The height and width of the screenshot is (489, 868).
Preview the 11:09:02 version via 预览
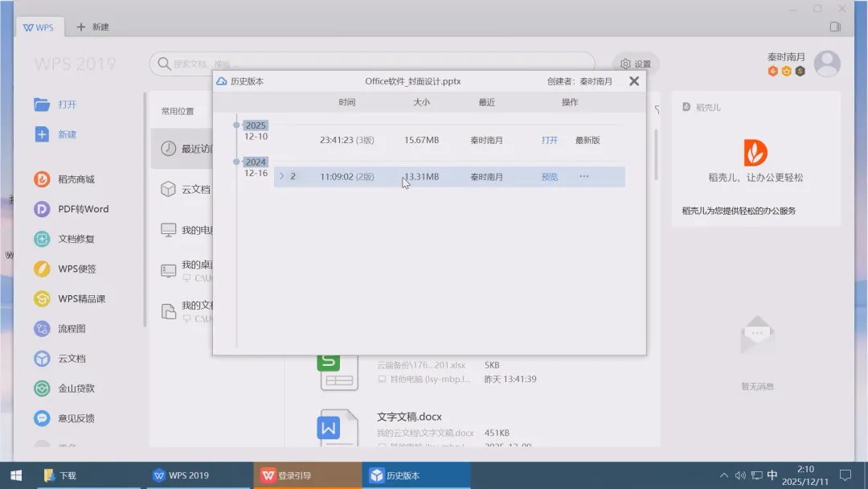click(x=549, y=177)
